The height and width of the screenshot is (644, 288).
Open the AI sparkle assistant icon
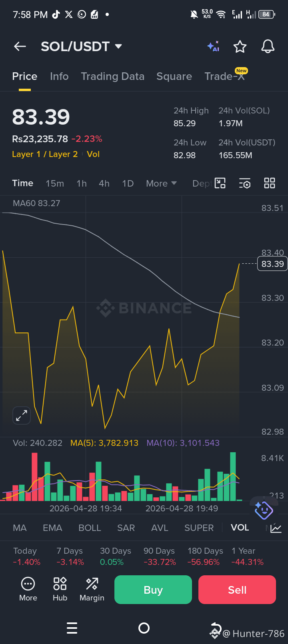213,46
